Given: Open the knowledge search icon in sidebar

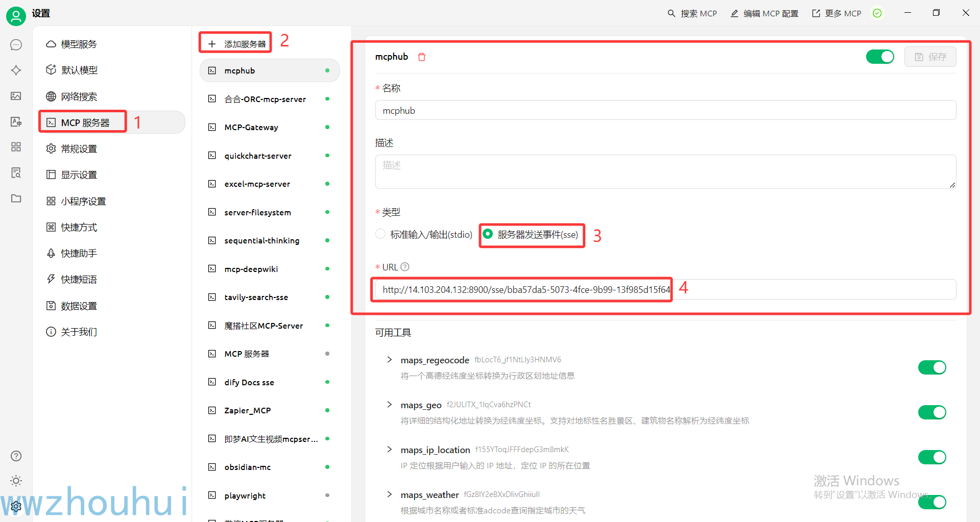Looking at the screenshot, I should (x=16, y=173).
